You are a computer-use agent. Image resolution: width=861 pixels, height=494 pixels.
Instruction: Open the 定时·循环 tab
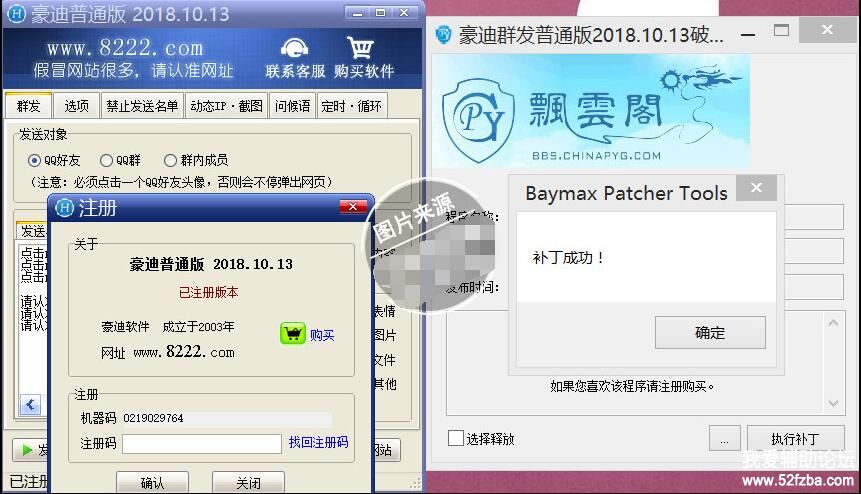[351, 105]
